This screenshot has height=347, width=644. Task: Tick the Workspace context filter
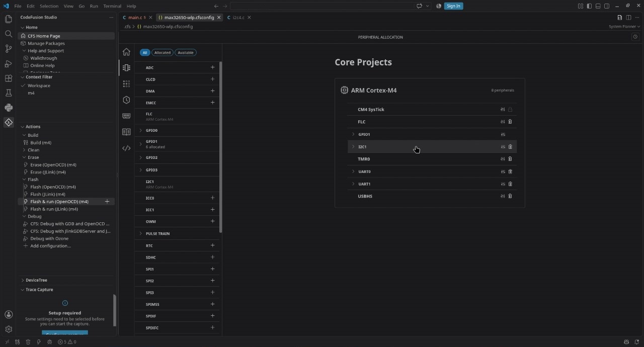(x=24, y=85)
